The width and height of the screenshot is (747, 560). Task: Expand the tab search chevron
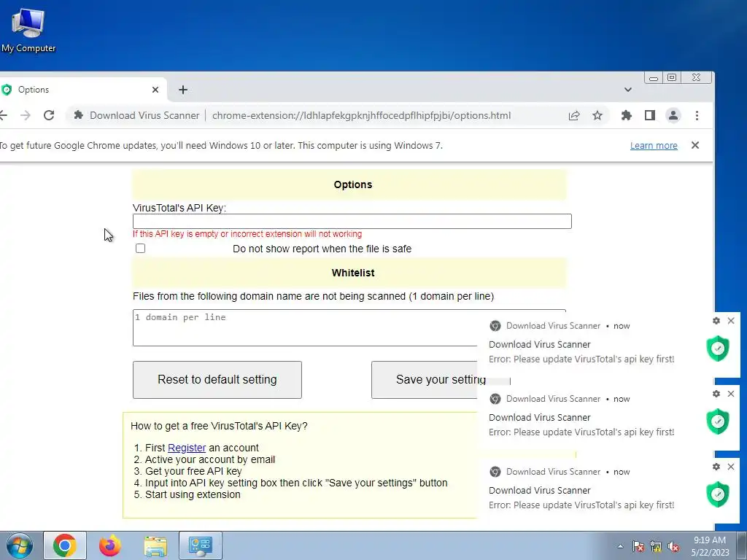pyautogui.click(x=628, y=90)
